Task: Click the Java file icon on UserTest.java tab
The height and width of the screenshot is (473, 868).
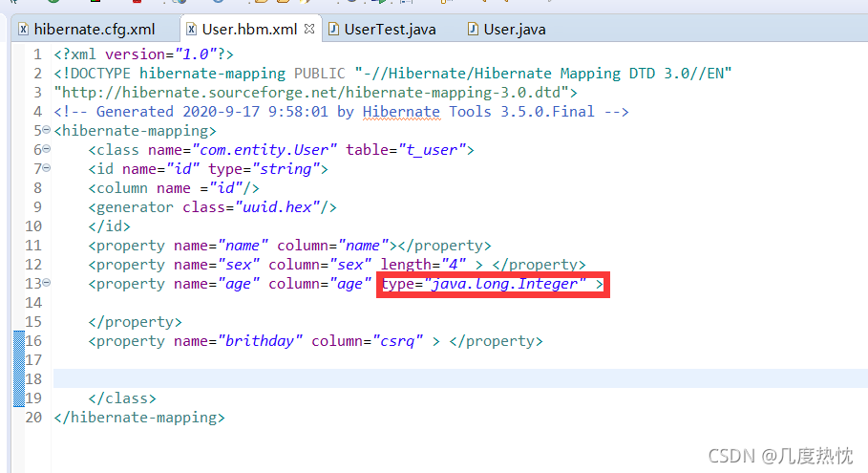Action: tap(333, 29)
